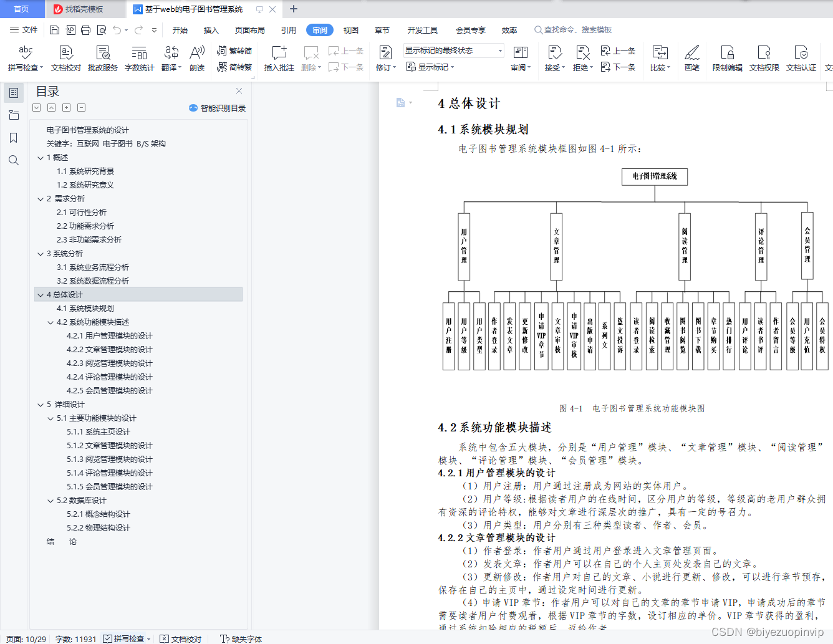Collapse the 1 概述 outline section
833x644 pixels.
[x=41, y=158]
